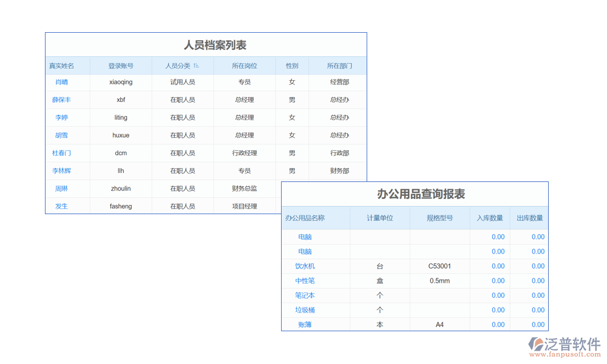Select the 李婷 name link
This screenshot has width=607, height=364.
coord(61,118)
